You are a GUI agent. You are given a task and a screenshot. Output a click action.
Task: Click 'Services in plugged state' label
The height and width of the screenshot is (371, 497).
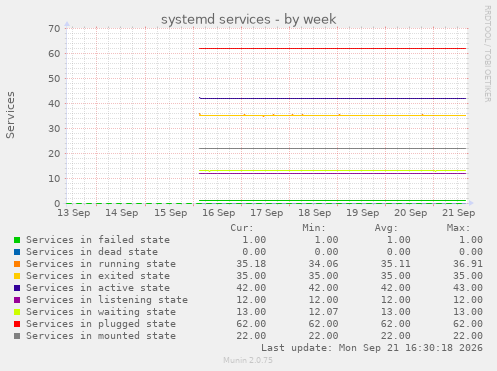(x=101, y=324)
